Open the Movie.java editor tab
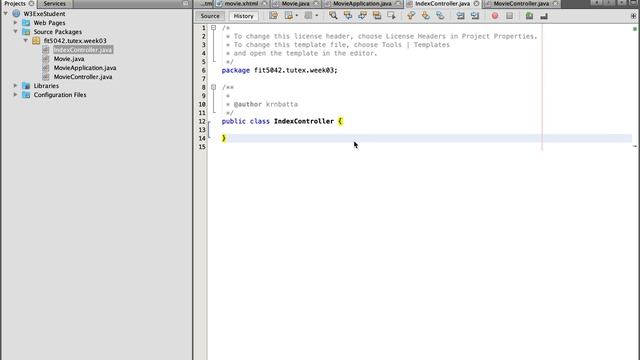 pyautogui.click(x=296, y=3)
